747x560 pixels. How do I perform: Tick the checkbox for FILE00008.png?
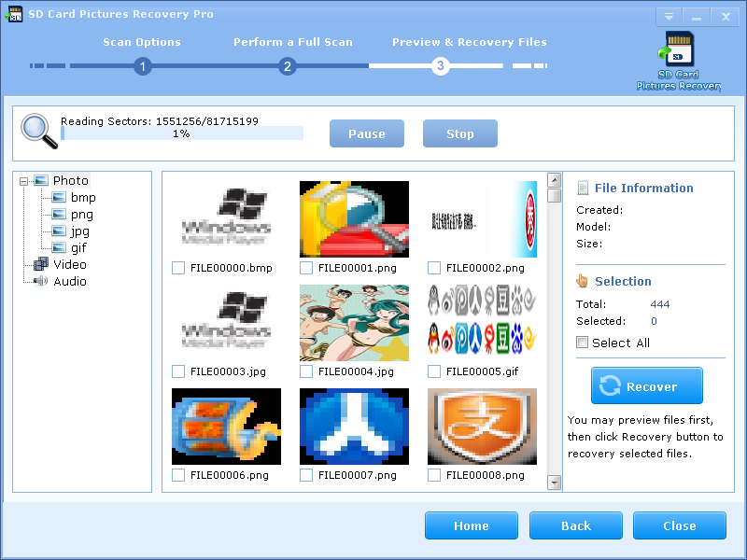pyautogui.click(x=434, y=475)
